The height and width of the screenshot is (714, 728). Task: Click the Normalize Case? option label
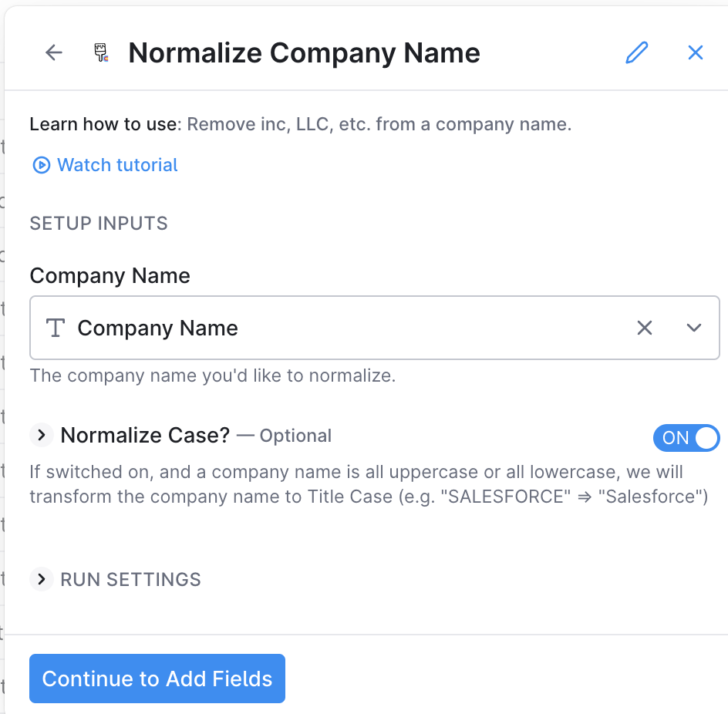coord(145,436)
